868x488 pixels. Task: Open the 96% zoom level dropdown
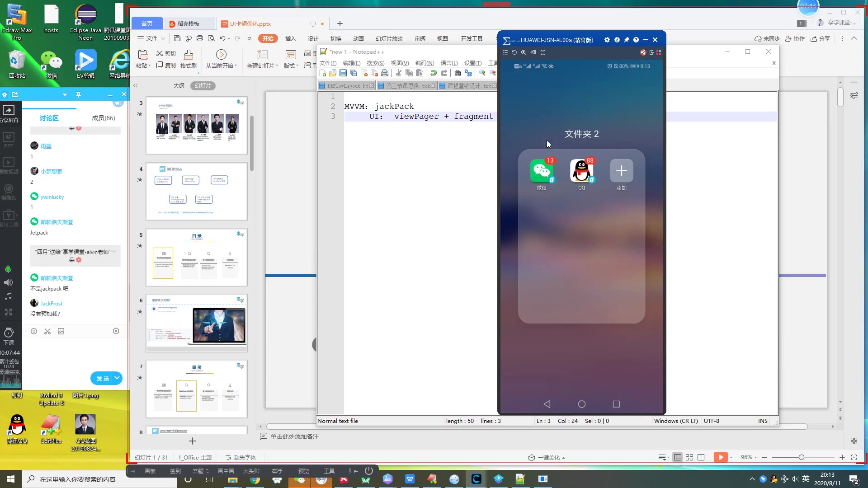click(749, 457)
